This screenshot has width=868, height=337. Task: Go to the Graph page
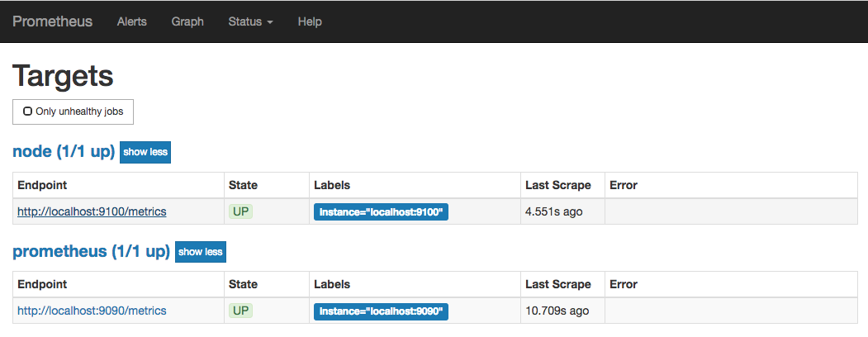pos(187,21)
